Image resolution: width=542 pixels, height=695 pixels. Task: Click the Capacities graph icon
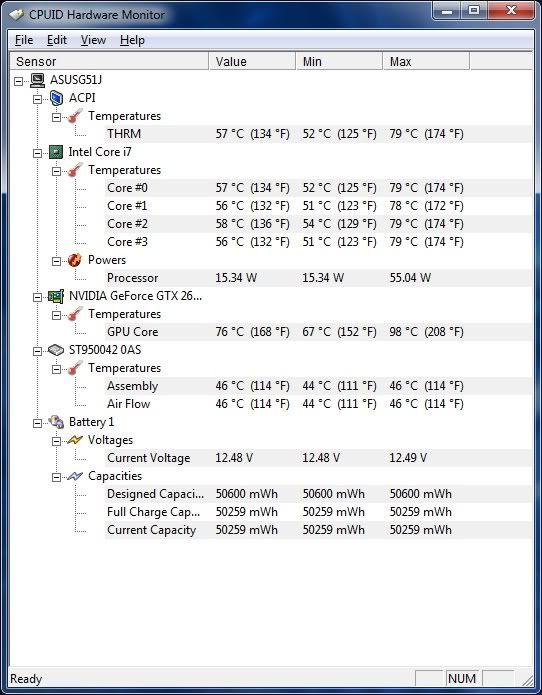(75, 476)
